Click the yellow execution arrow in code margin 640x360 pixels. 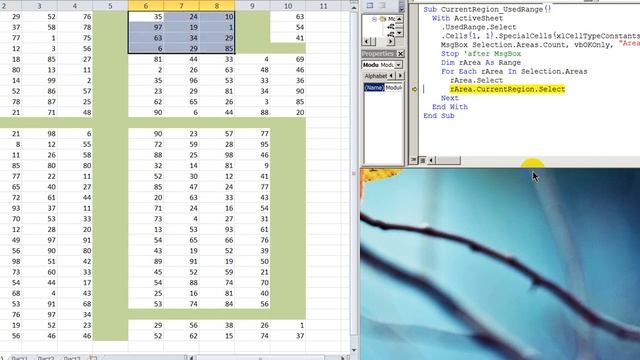(414, 89)
